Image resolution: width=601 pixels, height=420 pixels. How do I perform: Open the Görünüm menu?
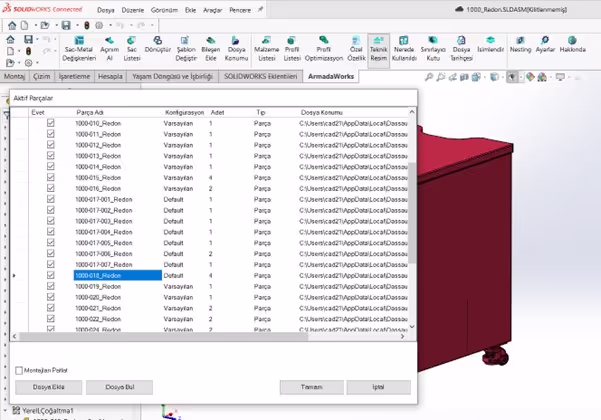pyautogui.click(x=164, y=10)
